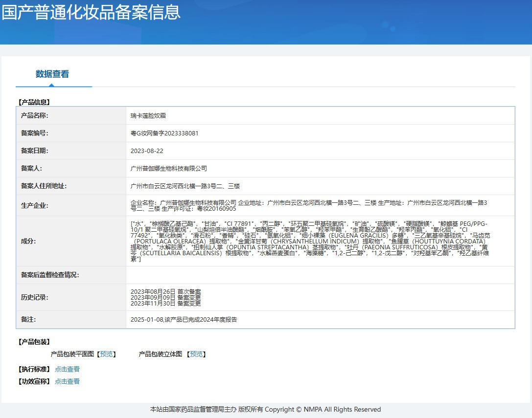This screenshot has height=418, width=532.
Task: Click the 备案人 company name value
Action: pos(169,169)
